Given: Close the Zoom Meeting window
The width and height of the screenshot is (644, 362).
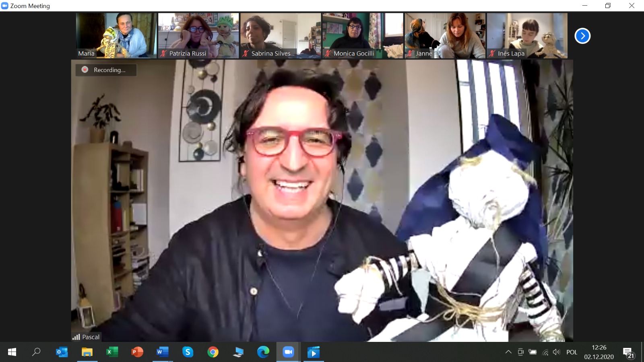Looking at the screenshot, I should 632,6.
